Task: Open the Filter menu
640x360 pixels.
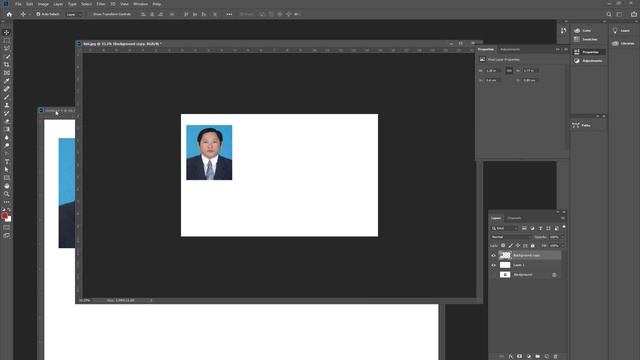Action: (101, 4)
